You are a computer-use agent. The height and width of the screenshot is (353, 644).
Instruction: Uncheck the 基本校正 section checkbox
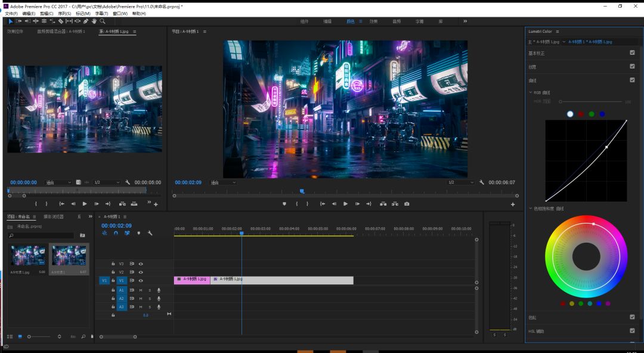pos(632,52)
